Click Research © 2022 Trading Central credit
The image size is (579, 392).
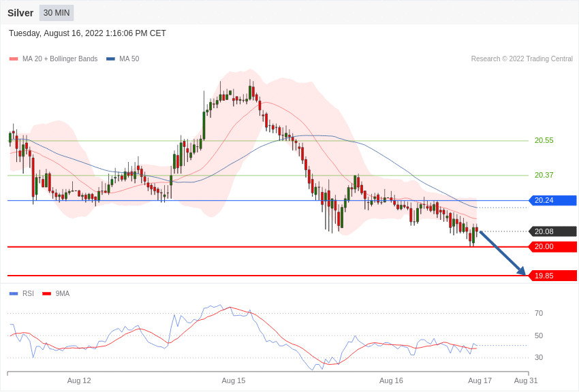522,59
